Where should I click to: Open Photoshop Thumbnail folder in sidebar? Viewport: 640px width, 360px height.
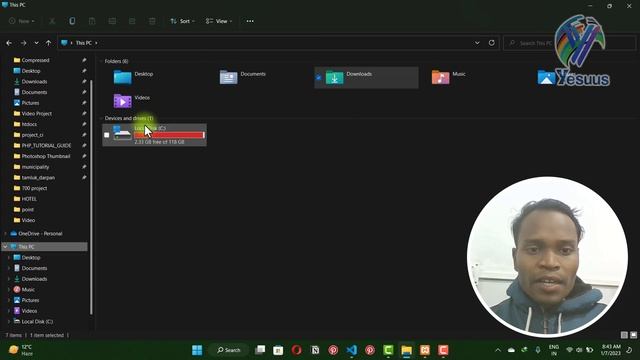point(46,156)
